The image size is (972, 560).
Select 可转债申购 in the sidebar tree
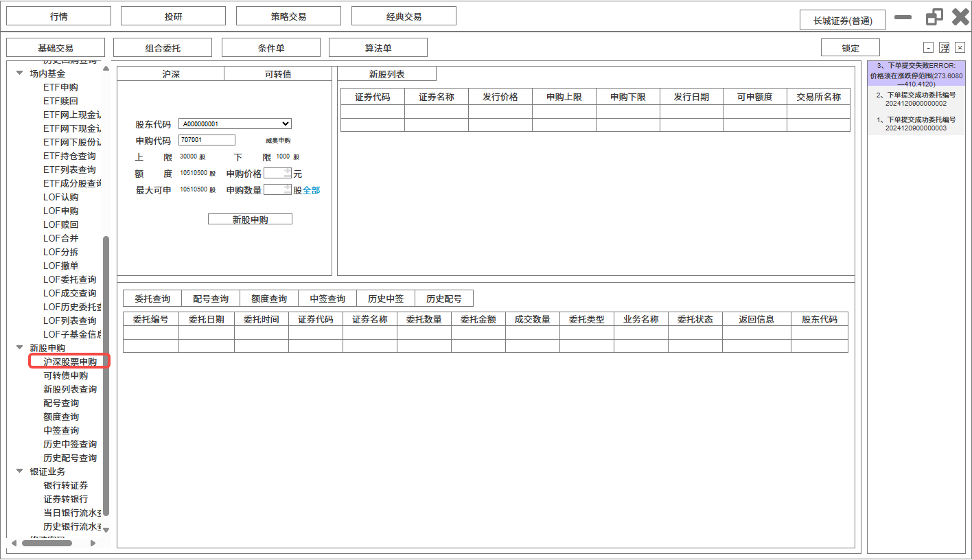[x=65, y=375]
